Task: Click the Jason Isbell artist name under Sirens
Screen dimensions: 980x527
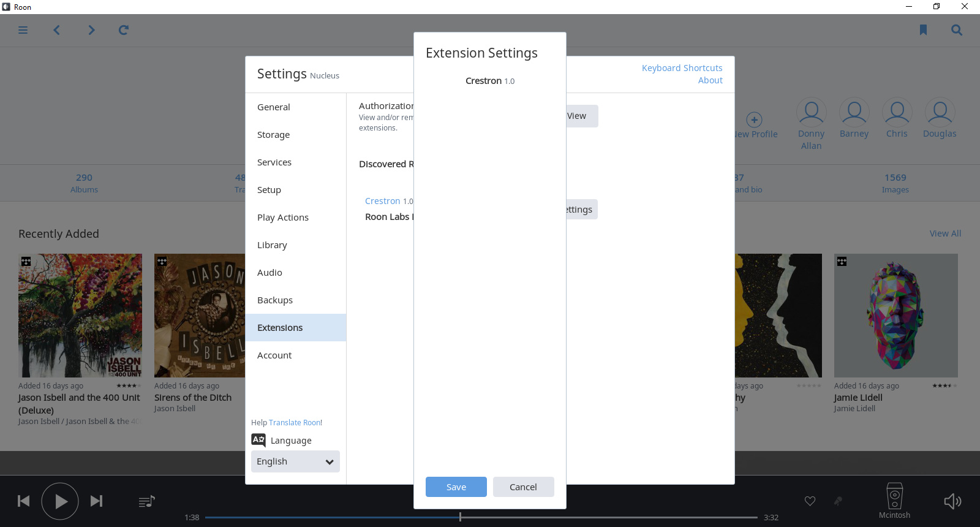Action: (175, 409)
